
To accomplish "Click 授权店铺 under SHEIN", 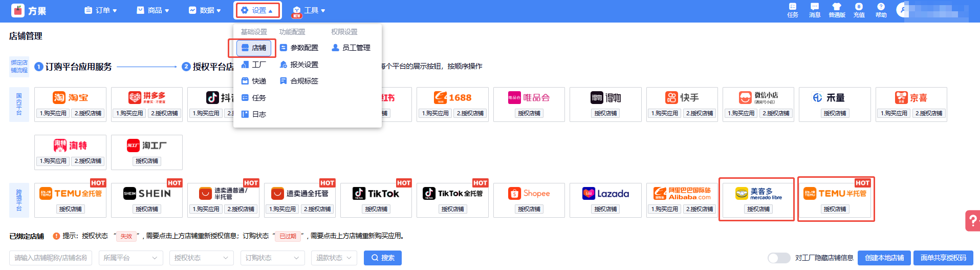I will [x=147, y=209].
